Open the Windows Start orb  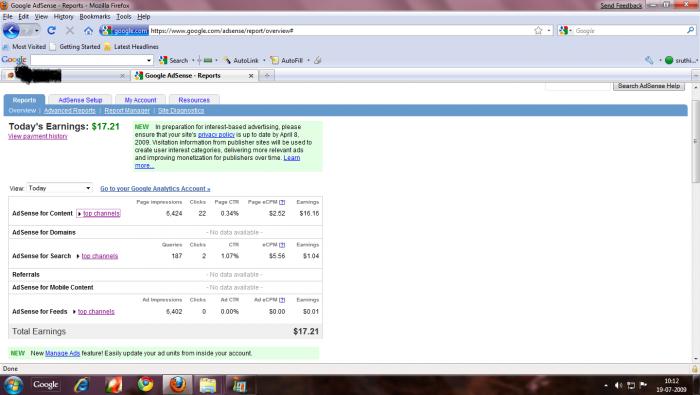[13, 385]
